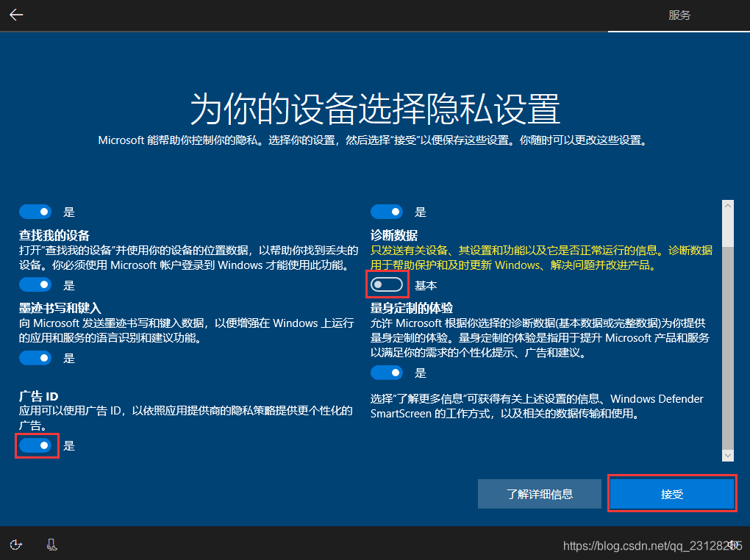Toggle the 量身定制的体验 switch

pos(387,373)
